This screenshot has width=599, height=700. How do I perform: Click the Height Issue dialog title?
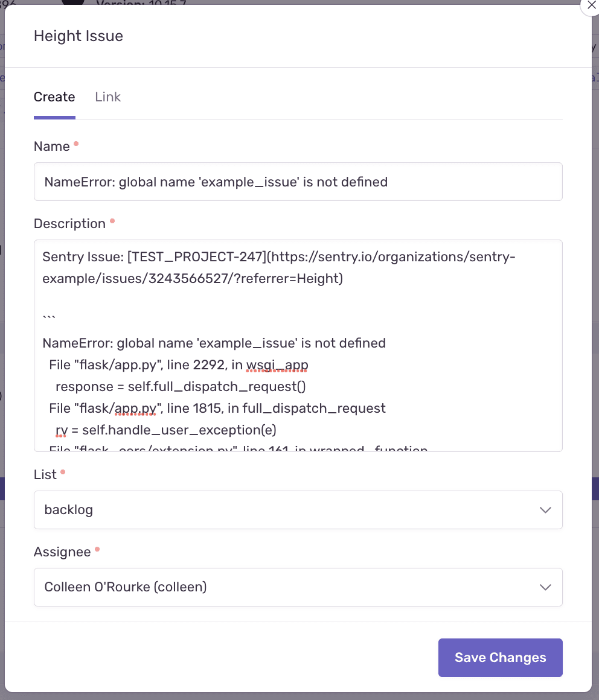[78, 36]
